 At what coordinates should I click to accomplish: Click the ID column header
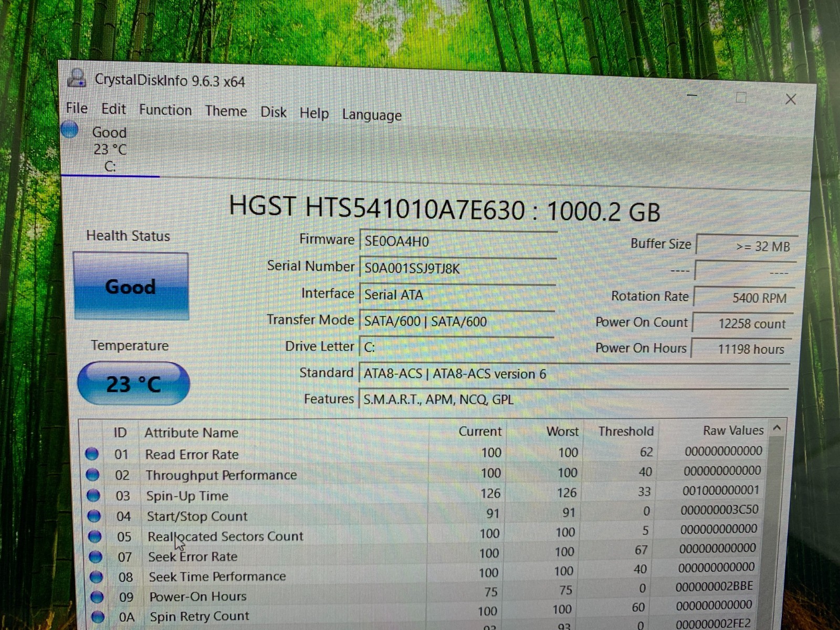click(120, 433)
